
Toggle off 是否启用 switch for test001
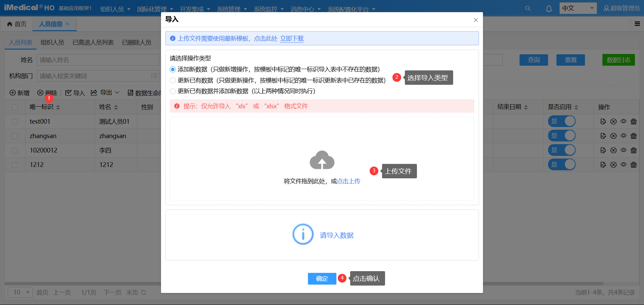[562, 121]
